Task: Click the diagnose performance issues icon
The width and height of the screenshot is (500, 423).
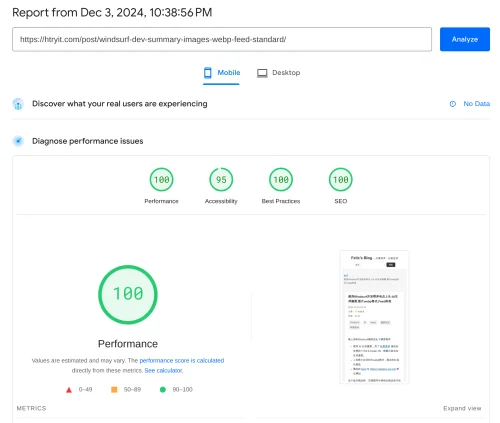Action: tap(18, 141)
